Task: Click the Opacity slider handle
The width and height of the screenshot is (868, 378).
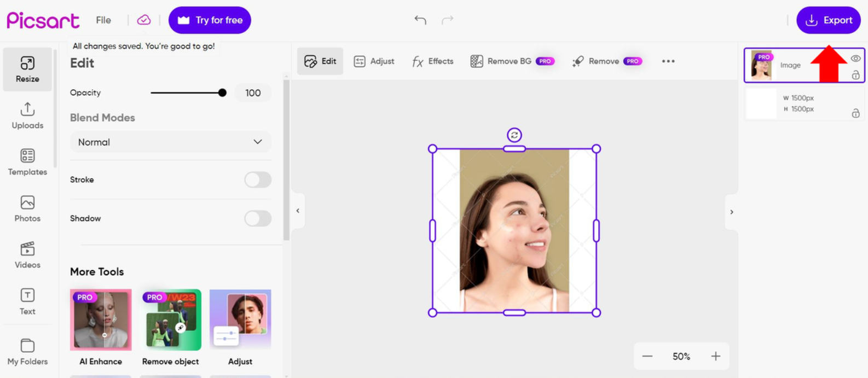Action: pyautogui.click(x=222, y=92)
